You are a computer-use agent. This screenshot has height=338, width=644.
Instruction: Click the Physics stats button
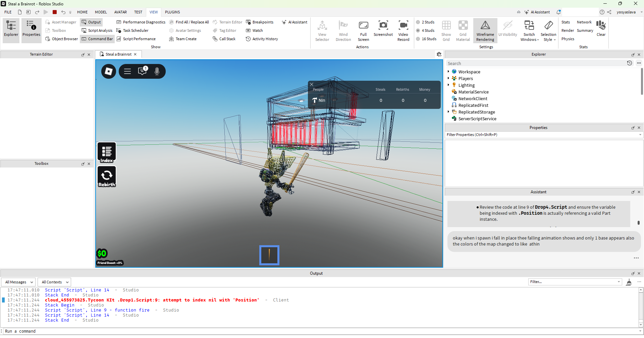click(568, 39)
